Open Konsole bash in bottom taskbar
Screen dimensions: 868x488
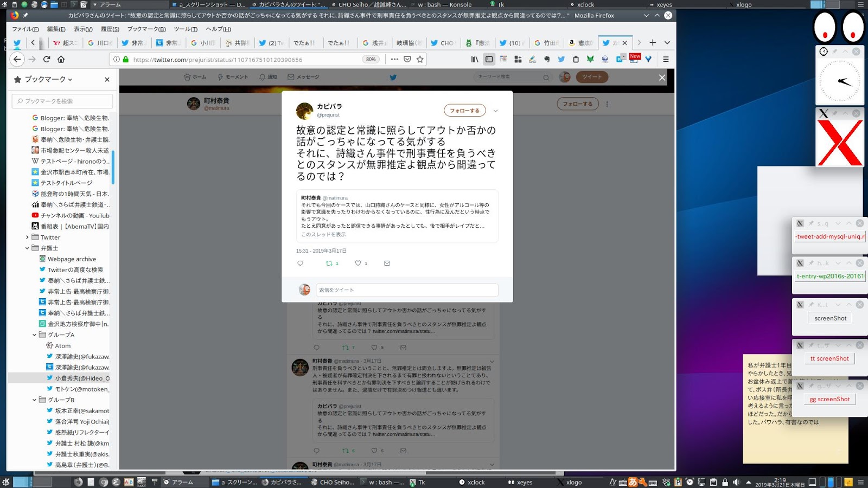point(382,482)
